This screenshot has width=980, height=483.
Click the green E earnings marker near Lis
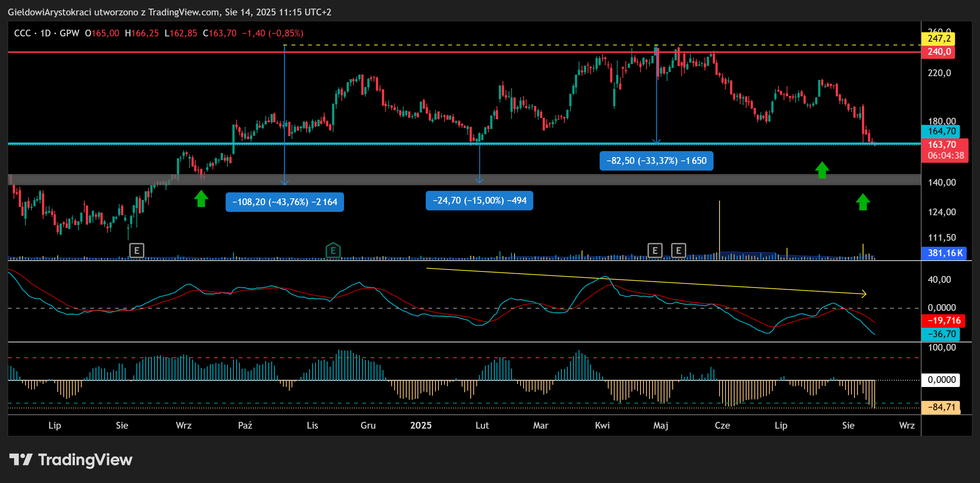pos(333,250)
